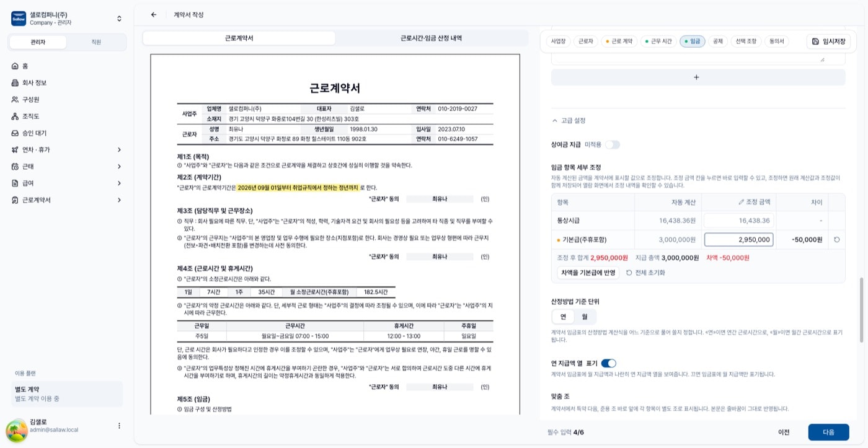Viewport: 868px width, 448px height.
Task: Switch to 근로시간·임금 산정 내역 tab
Action: click(432, 38)
